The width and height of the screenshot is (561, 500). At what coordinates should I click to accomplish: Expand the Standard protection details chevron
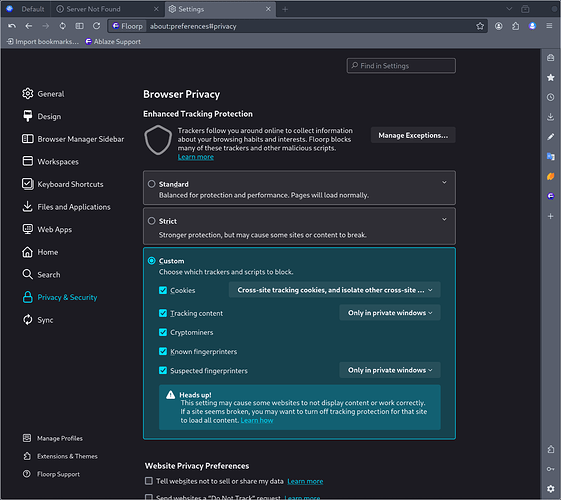click(444, 182)
